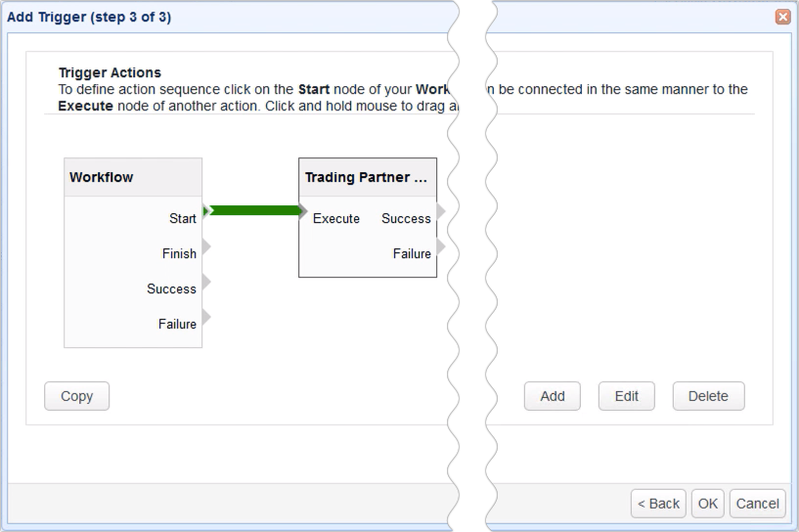Click the Trading Partner Failure output connector

[x=441, y=246]
